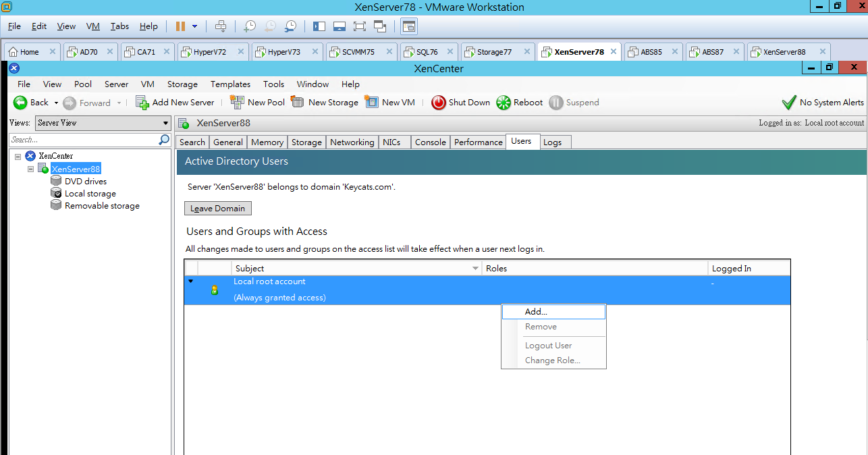This screenshot has width=868, height=455.
Task: Switch to the Performance tab
Action: pos(479,142)
